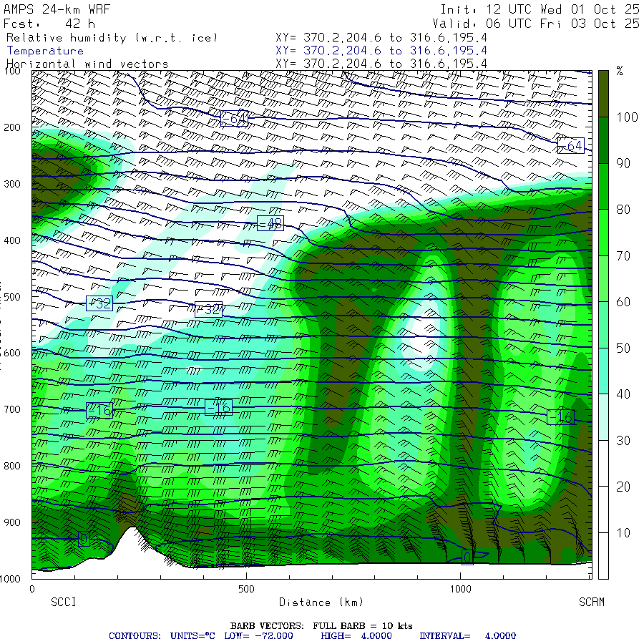Viewport: 644px width, 644px height.
Task: Select the 'Fcst: 42 h' forecast hour text
Action: click(49, 24)
